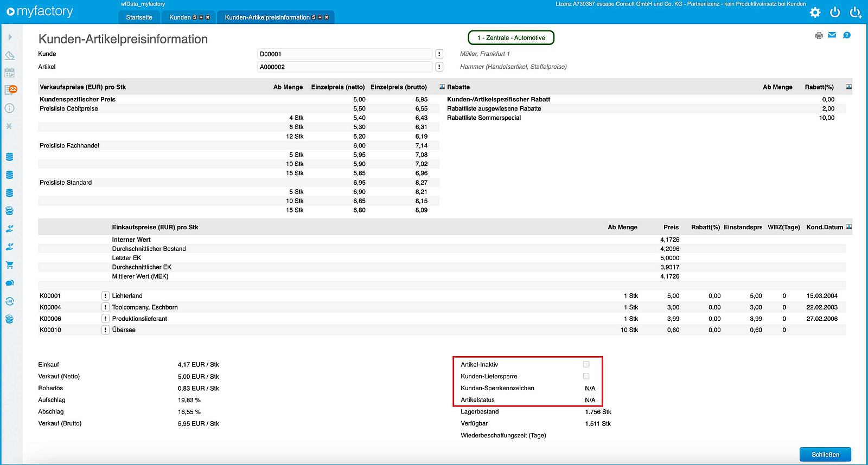The height and width of the screenshot is (465, 868).
Task: Click the ! button beside the Artikel field
Action: pyautogui.click(x=439, y=67)
